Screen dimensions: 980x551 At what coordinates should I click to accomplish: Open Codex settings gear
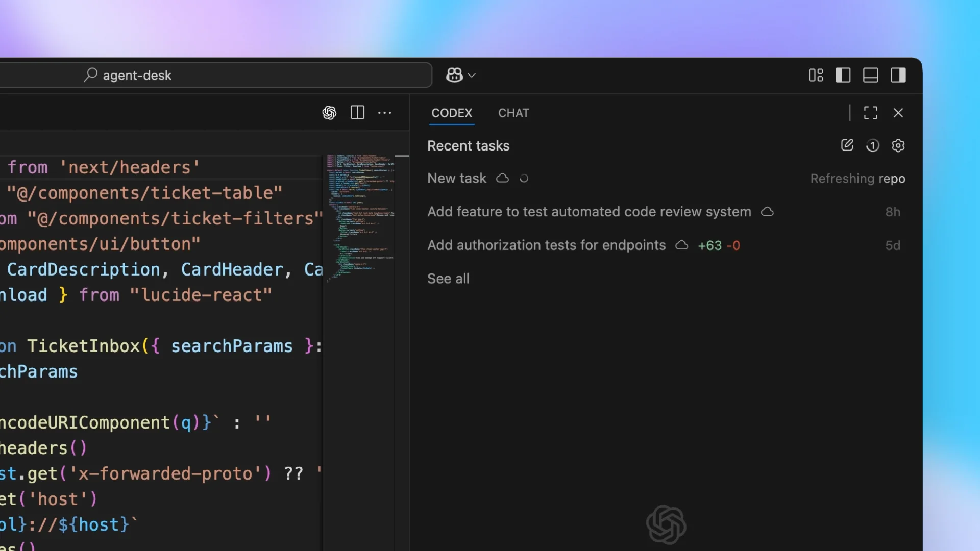point(898,146)
